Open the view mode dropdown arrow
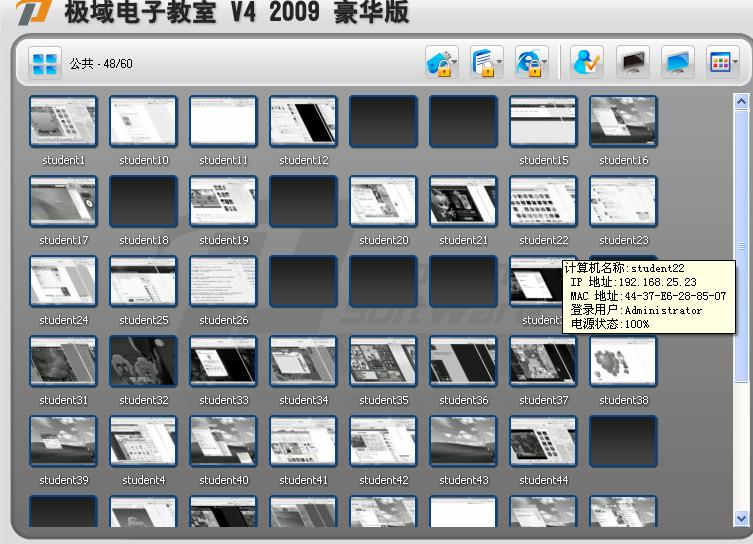The width and height of the screenshot is (753, 544). [735, 62]
